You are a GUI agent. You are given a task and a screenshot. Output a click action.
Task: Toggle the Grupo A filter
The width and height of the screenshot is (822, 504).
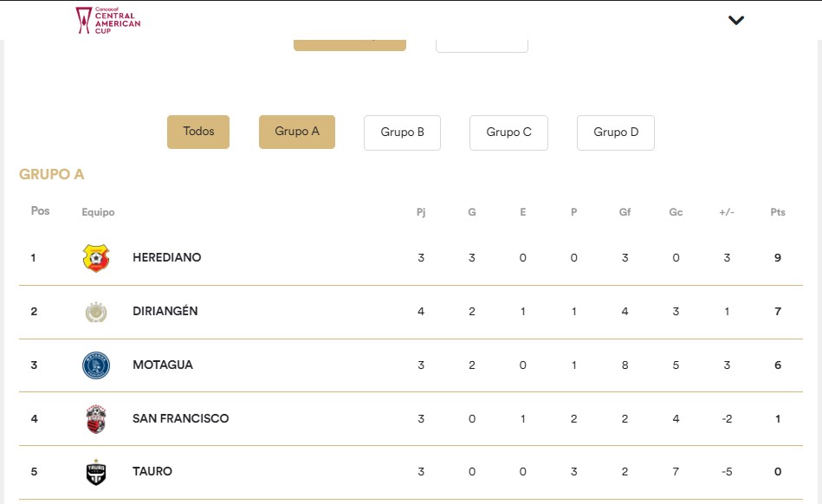[297, 132]
